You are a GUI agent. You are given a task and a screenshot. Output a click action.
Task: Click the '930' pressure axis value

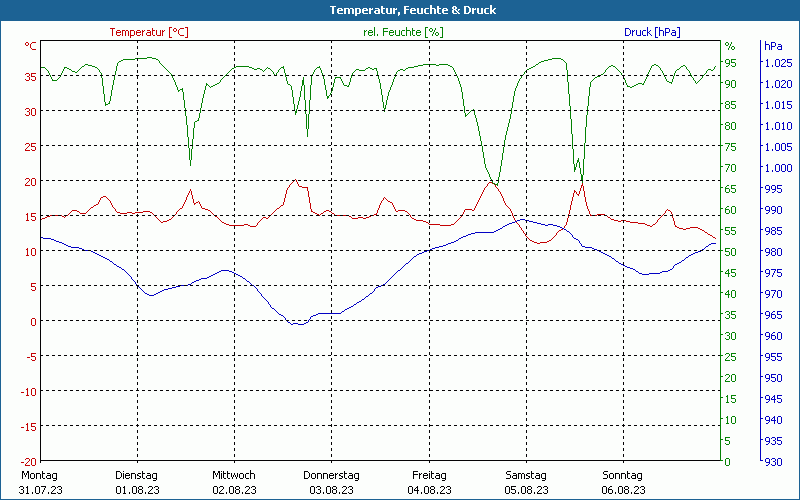(x=773, y=462)
